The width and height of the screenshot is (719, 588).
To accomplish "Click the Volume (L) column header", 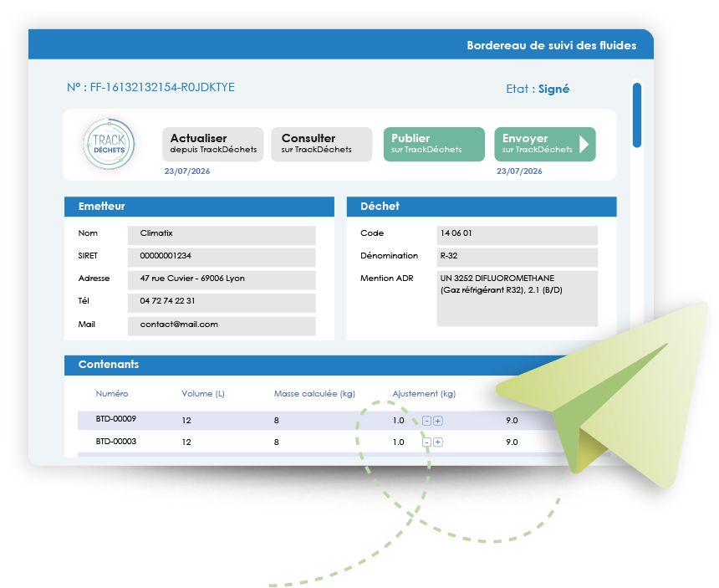I will click(x=203, y=393).
